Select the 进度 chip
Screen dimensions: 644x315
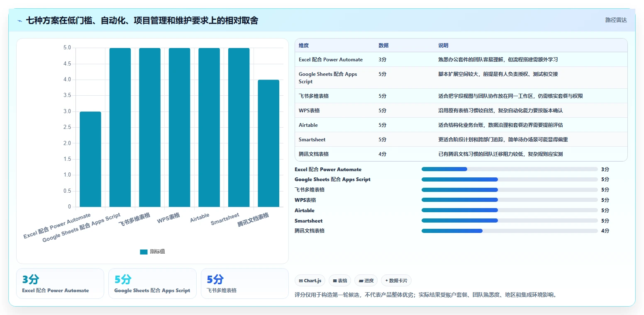coord(366,281)
